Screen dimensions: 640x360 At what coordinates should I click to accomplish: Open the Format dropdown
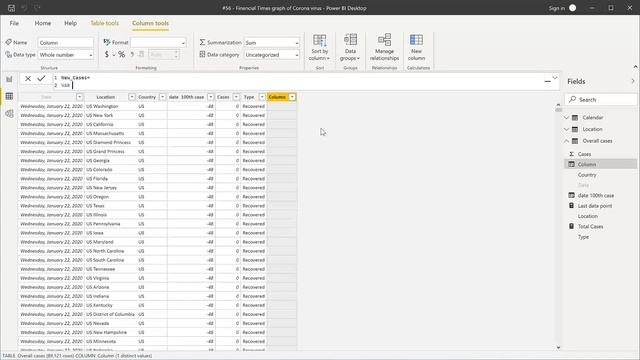pos(158,42)
